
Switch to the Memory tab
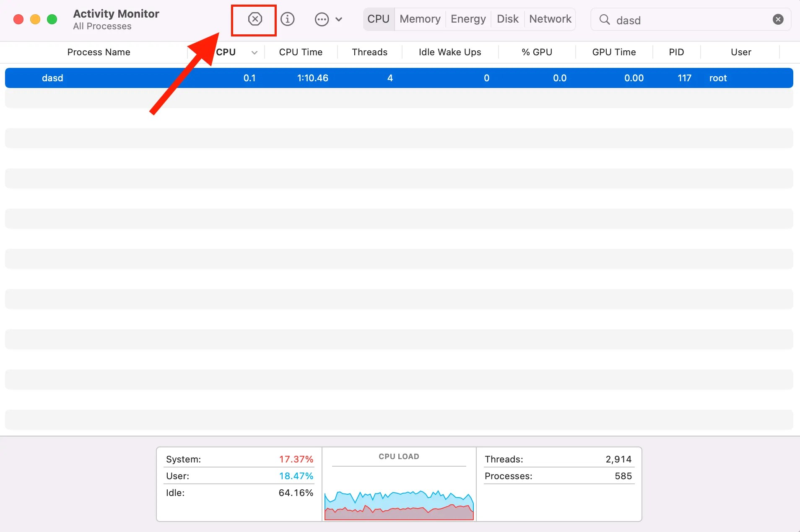[x=420, y=19]
